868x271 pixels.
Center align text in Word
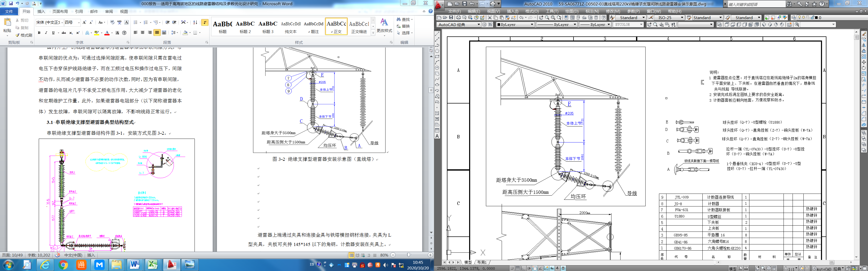143,33
